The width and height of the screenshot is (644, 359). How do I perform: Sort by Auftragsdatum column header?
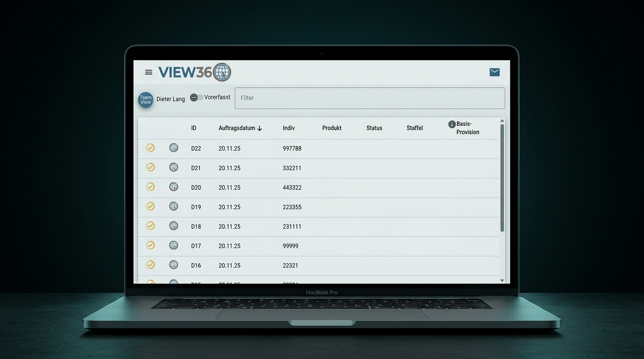click(240, 128)
